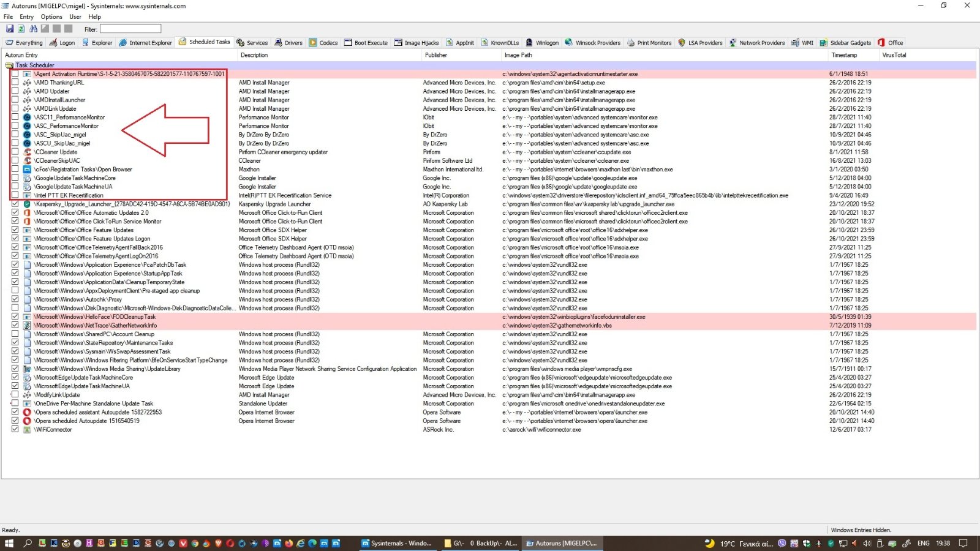Open the Entry menu
The image size is (980, 551).
coord(26,17)
